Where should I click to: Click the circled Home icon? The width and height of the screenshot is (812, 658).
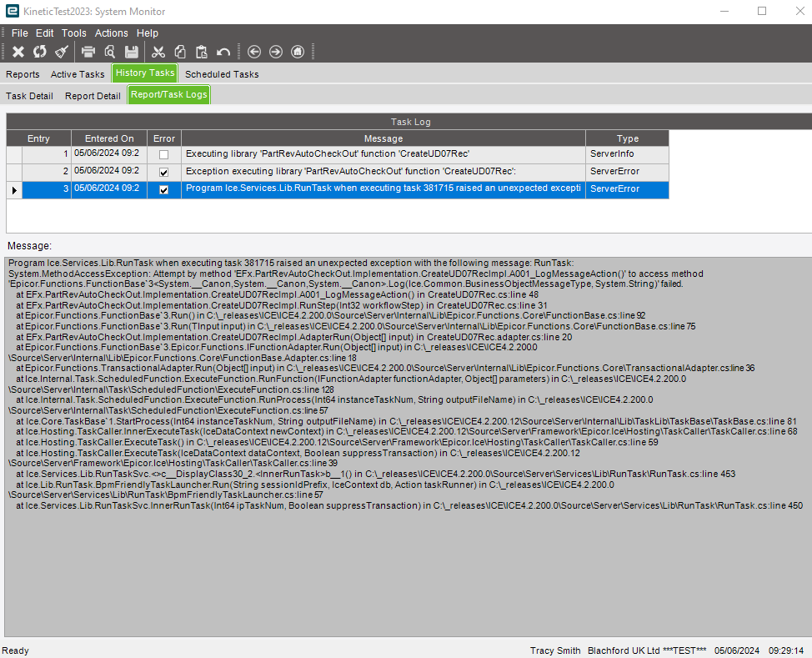298,52
